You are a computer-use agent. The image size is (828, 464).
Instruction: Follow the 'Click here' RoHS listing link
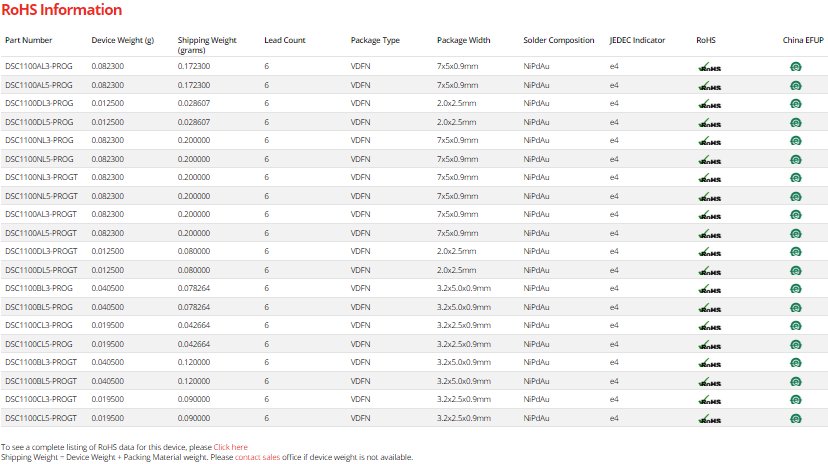(230, 447)
